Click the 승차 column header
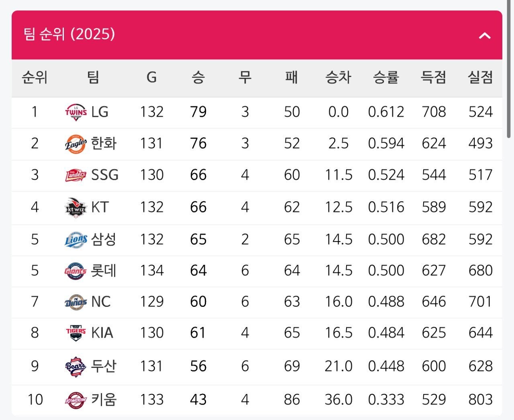The image size is (514, 420). pos(339,77)
